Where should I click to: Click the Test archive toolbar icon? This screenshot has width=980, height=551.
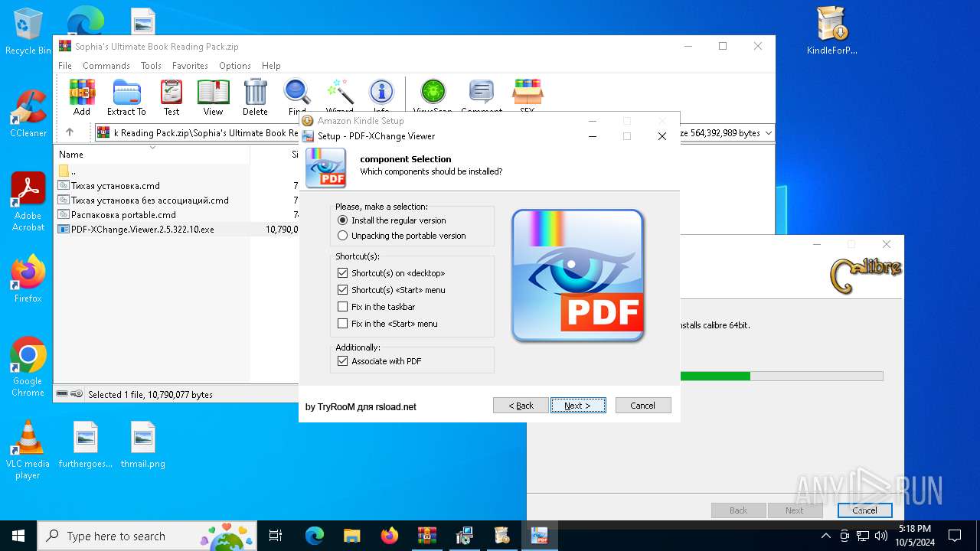point(171,97)
